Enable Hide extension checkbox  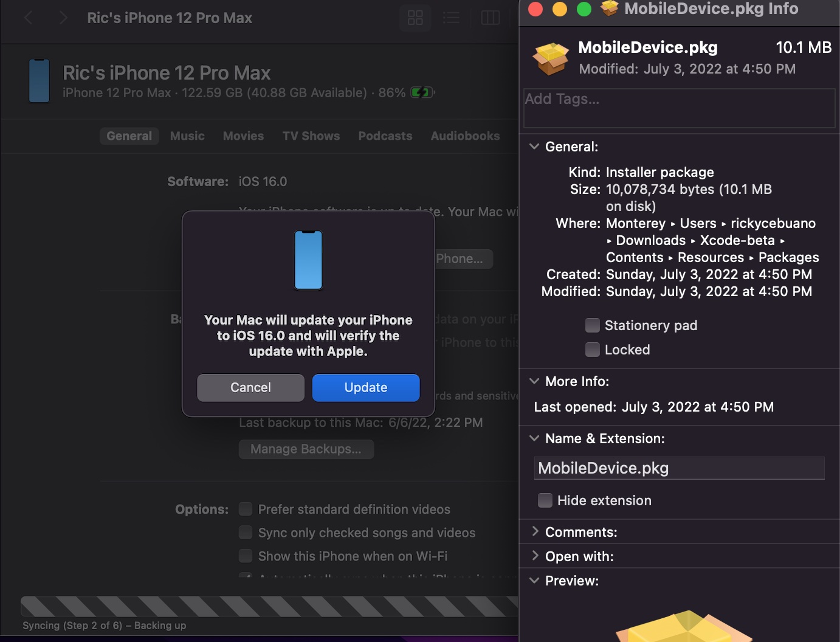545,500
